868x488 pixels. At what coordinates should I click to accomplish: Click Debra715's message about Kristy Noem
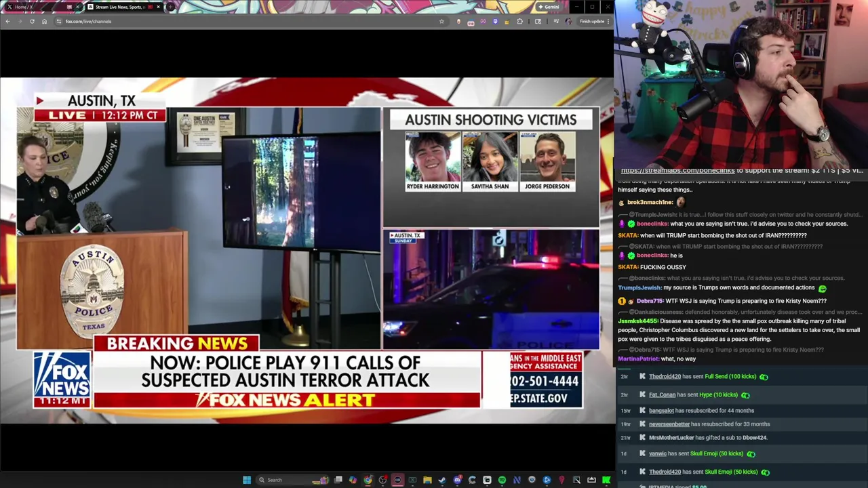coord(722,301)
